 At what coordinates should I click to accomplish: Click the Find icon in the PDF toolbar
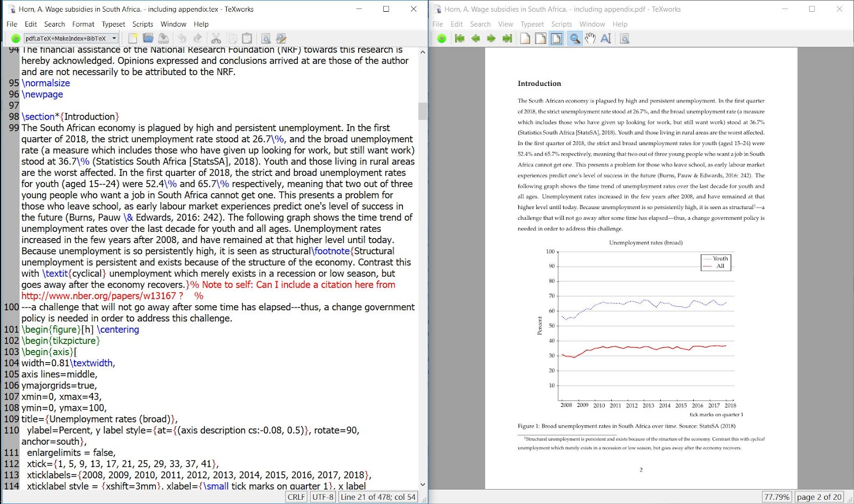coord(624,38)
